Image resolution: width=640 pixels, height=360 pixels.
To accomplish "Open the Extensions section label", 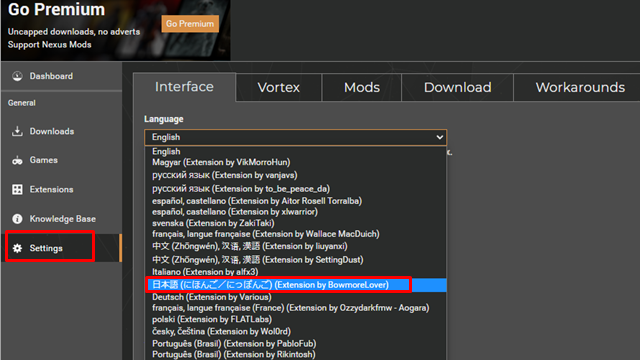I will 51,189.
